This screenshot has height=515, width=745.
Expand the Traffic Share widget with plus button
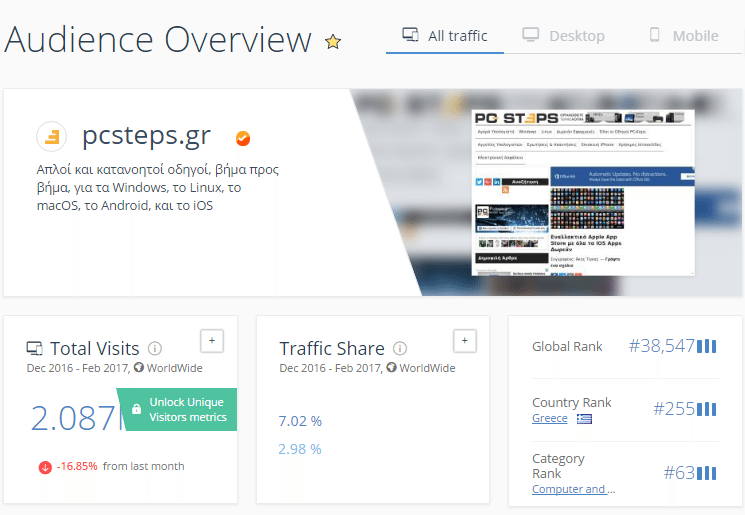463,341
